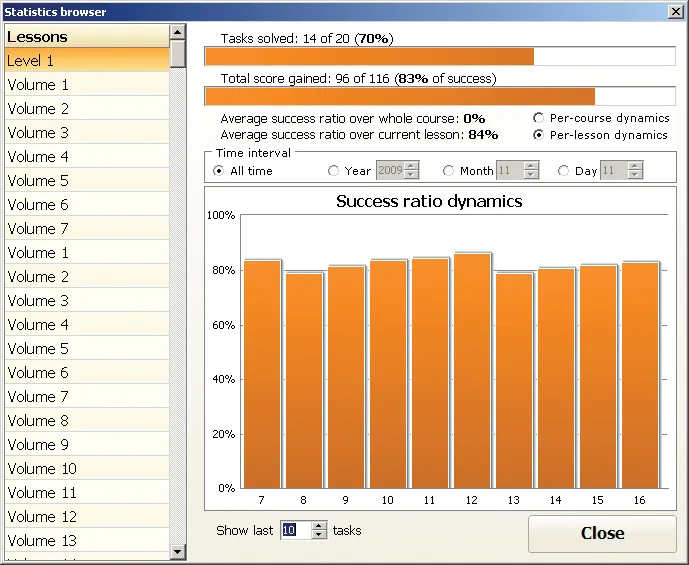Click the Tasks solved progress bar
Image resolution: width=689 pixels, height=565 pixels.
tap(440, 56)
